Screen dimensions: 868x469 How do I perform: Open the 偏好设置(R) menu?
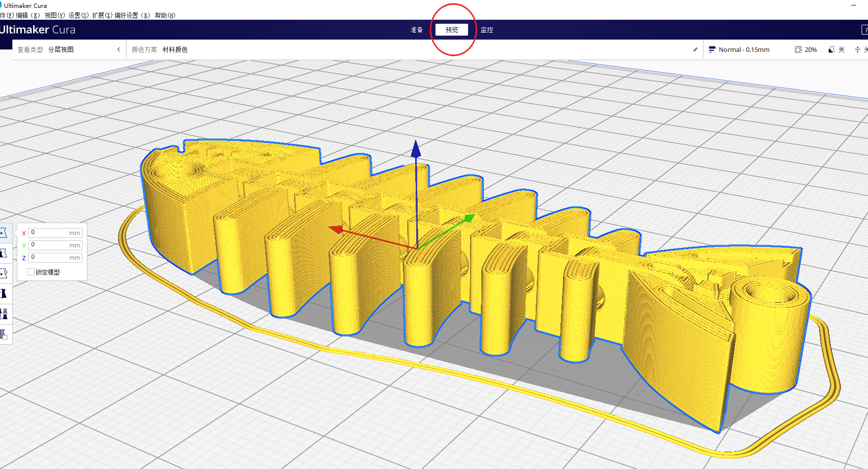coord(132,15)
